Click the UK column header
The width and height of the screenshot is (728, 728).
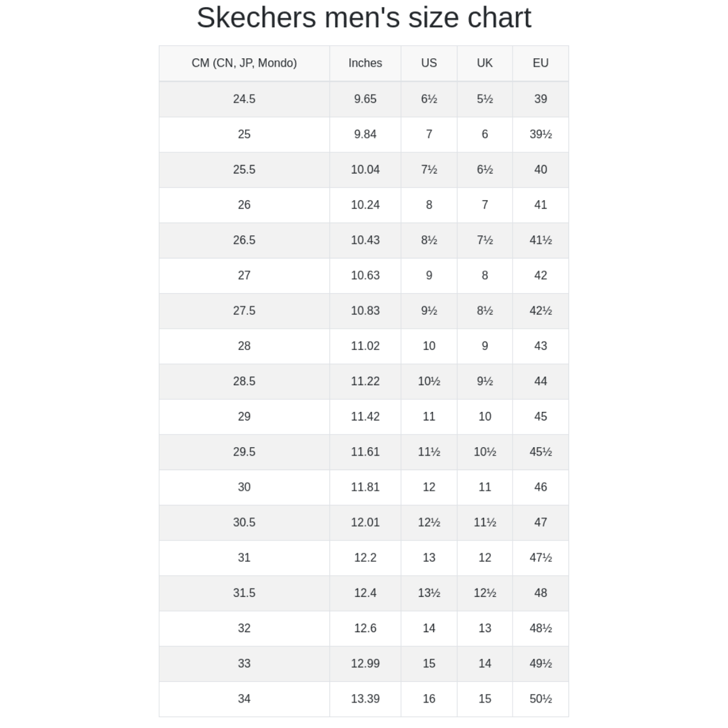485,63
